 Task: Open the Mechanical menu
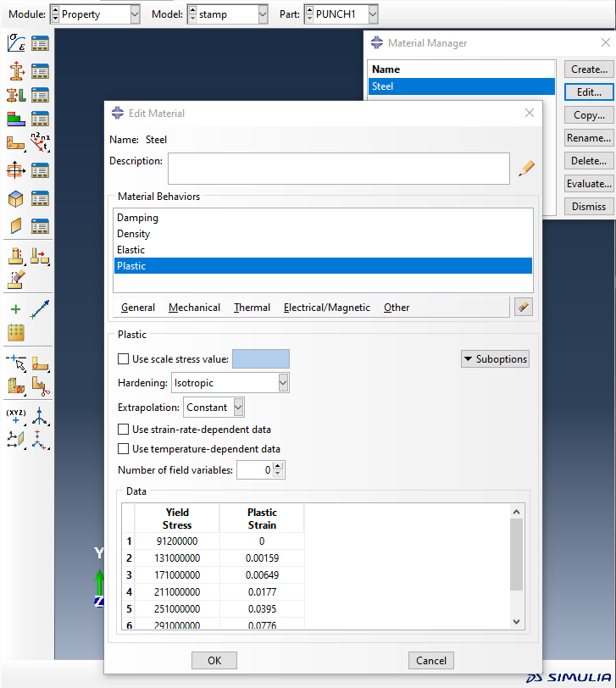coord(194,307)
